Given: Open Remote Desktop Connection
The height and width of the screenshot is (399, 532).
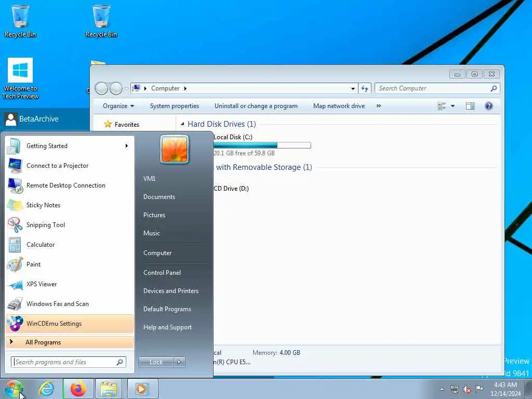Looking at the screenshot, I should [70, 185].
